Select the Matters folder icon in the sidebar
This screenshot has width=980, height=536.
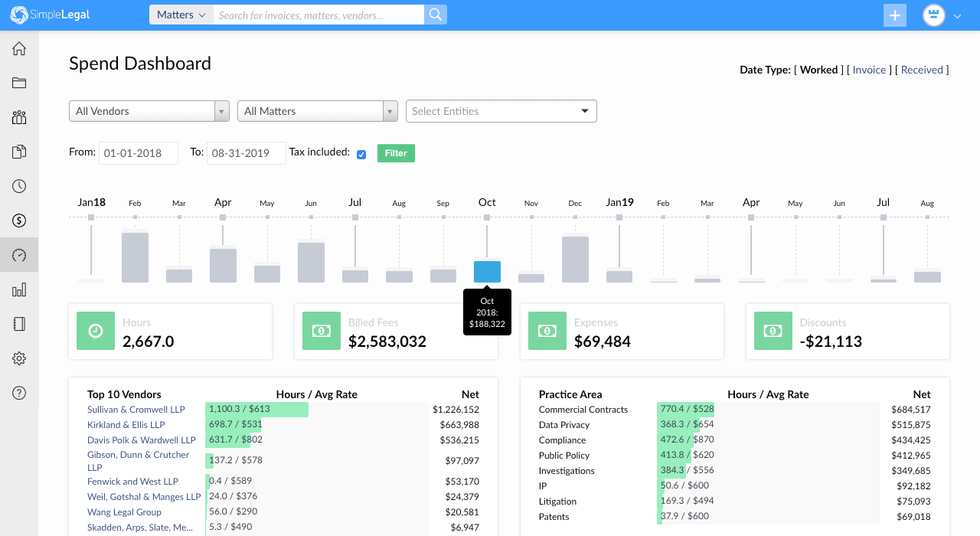click(x=18, y=82)
